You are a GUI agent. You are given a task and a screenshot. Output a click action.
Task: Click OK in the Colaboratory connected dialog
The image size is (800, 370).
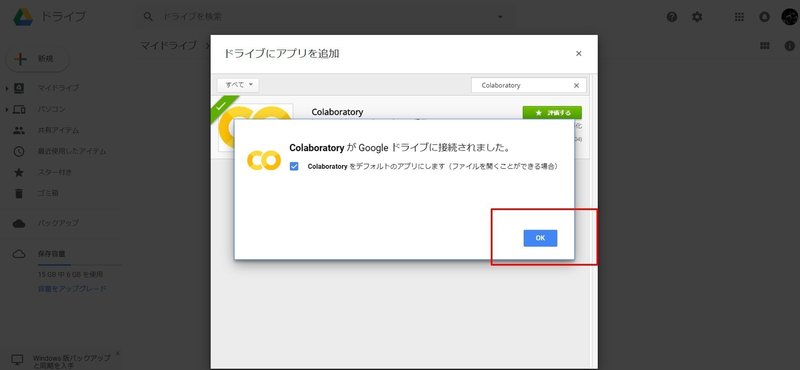[x=540, y=238]
